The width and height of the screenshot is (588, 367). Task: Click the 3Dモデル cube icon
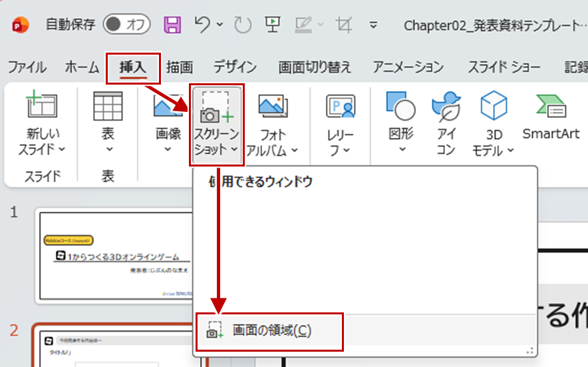(494, 105)
